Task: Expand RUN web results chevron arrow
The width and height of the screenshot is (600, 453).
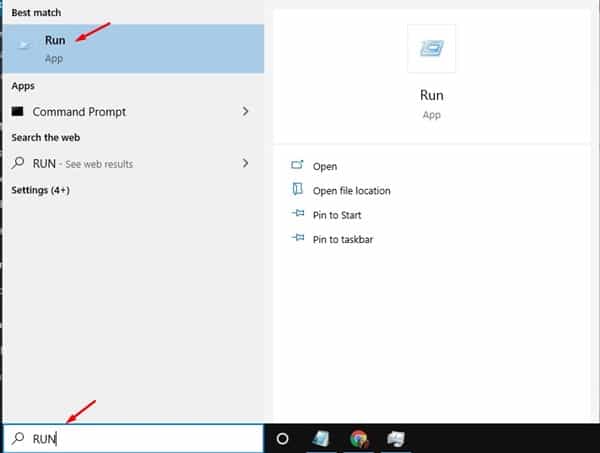Action: click(245, 163)
